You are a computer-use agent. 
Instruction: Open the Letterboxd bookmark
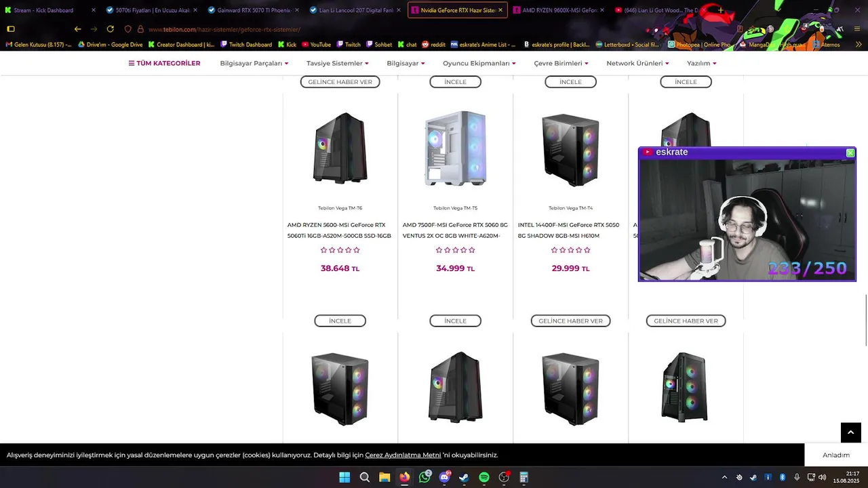pos(627,45)
